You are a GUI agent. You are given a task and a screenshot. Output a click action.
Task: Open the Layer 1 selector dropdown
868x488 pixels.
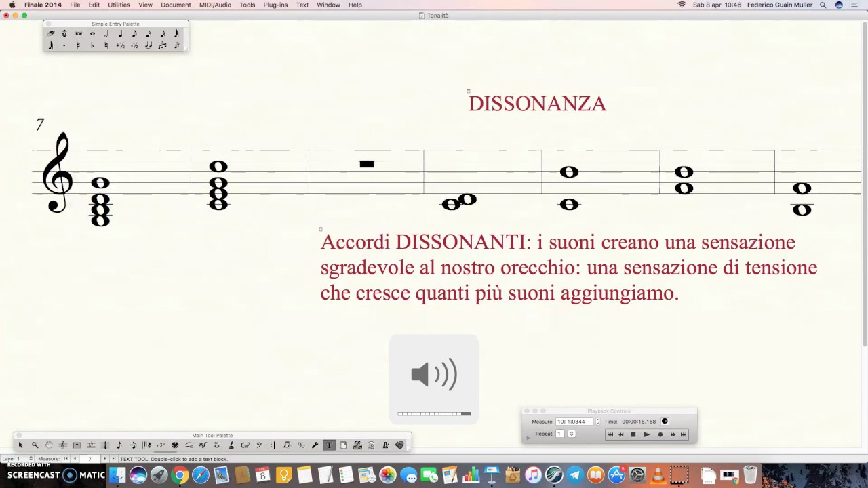(17, 459)
